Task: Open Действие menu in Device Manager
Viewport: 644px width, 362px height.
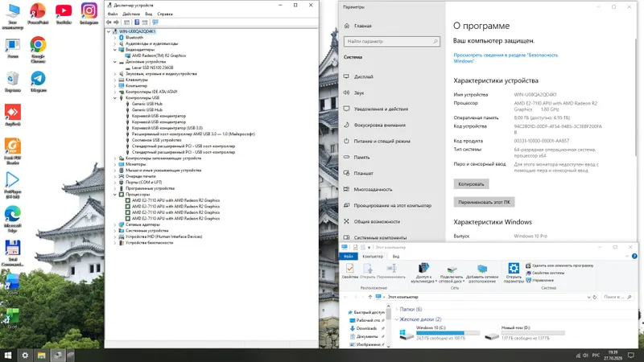Action: [x=131, y=14]
